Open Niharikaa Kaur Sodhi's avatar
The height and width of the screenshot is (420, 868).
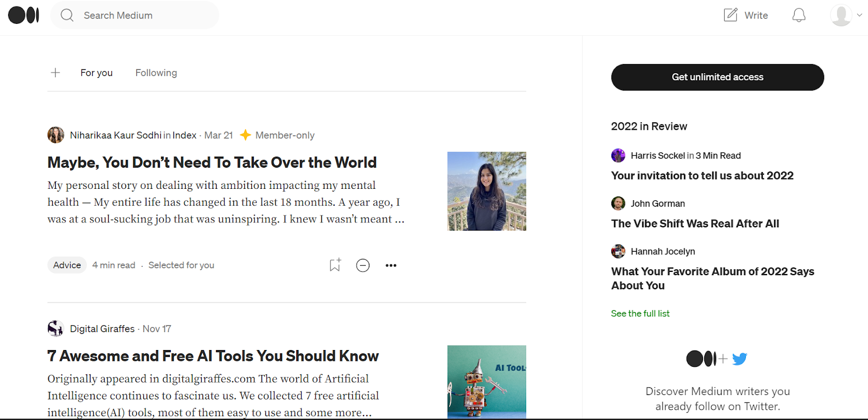point(56,135)
